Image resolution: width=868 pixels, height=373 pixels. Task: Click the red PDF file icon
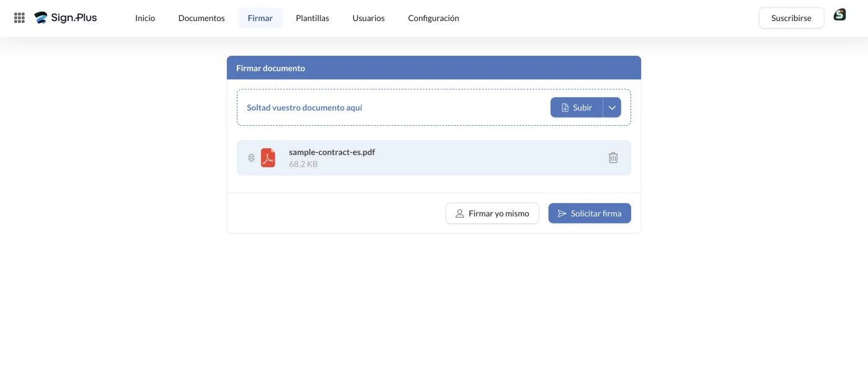click(x=268, y=157)
